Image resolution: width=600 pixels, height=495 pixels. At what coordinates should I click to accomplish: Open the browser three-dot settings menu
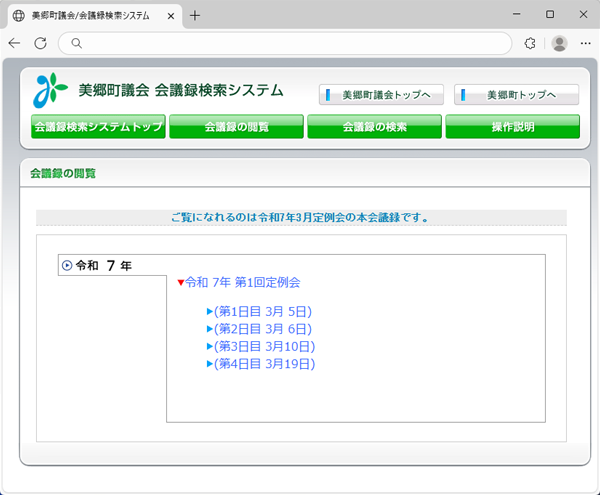coord(585,43)
